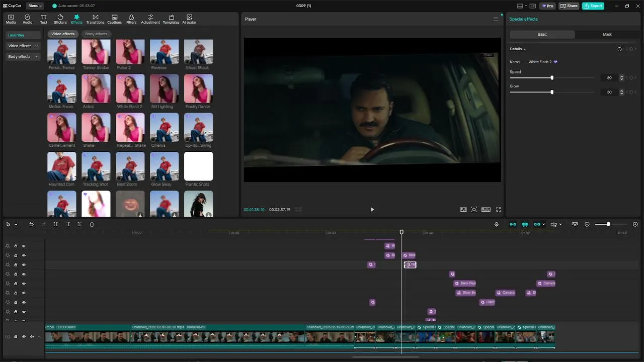Open the split scene options dropdown
The width and height of the screenshot is (644, 362).
560,224
